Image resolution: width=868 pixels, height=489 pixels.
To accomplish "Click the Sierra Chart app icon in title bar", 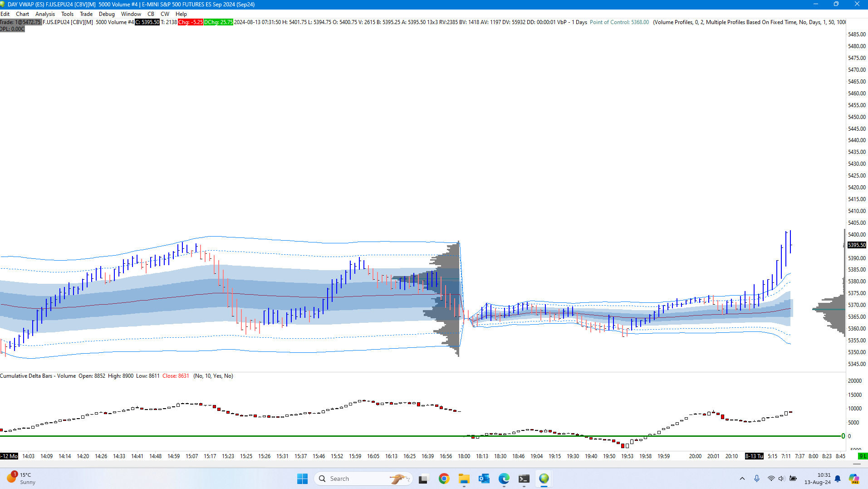I will (3, 4).
